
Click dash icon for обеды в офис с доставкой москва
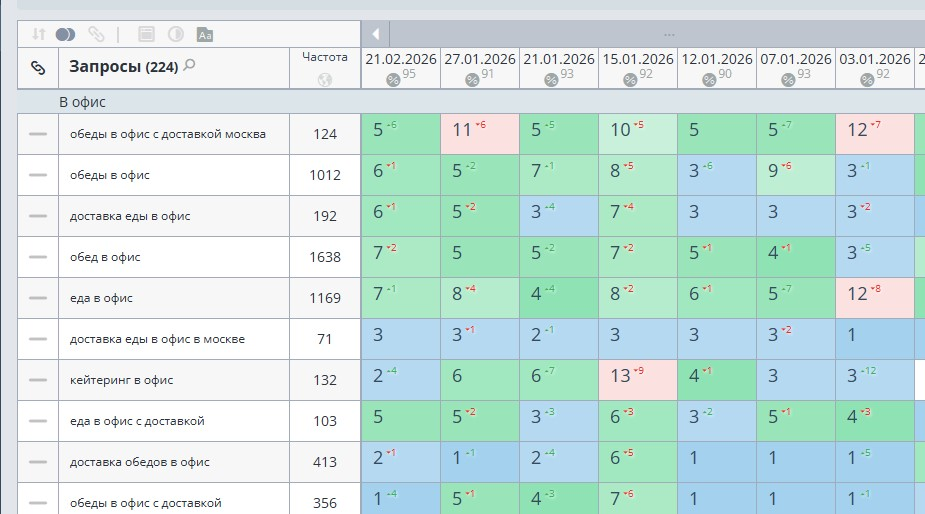tap(38, 134)
